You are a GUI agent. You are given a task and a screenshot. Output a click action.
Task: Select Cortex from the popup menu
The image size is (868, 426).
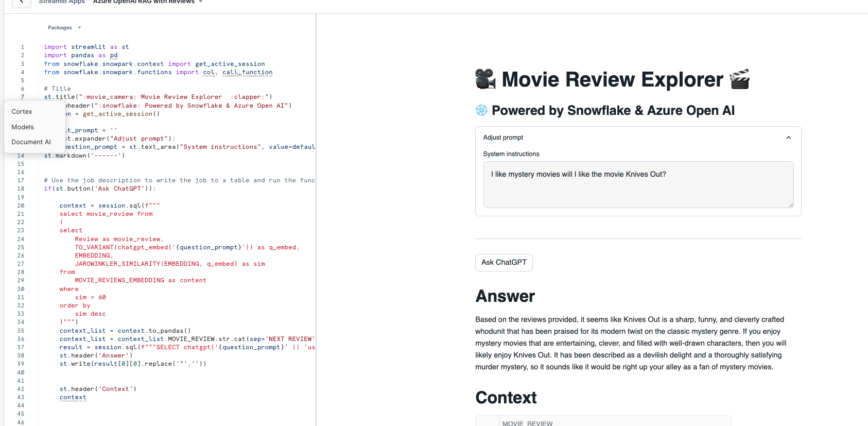pyautogui.click(x=22, y=112)
